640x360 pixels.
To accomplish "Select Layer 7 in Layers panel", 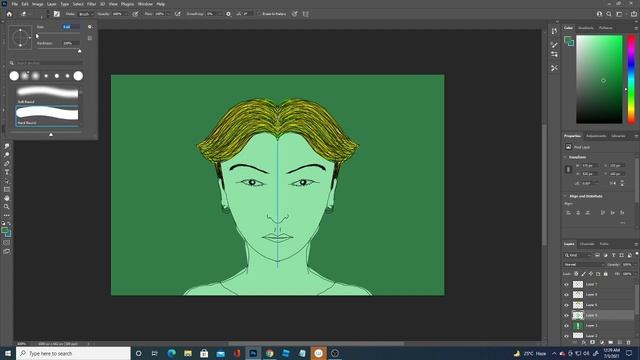I will tap(599, 284).
